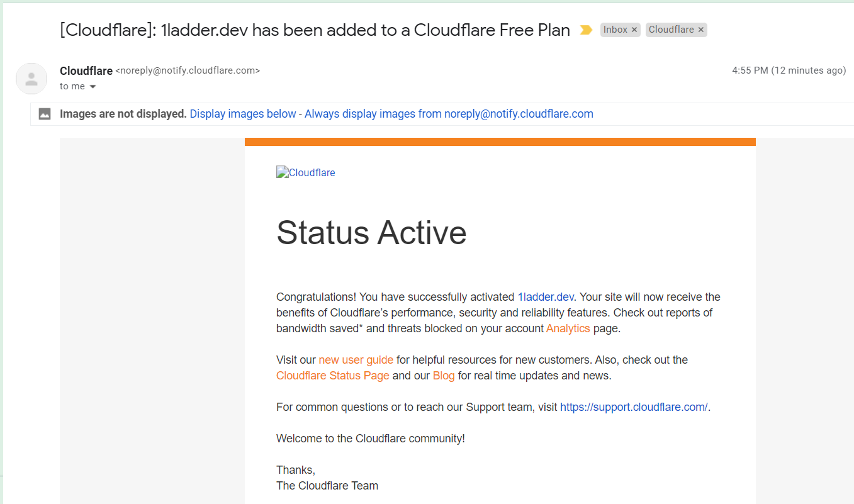Viewport: 854px width, 504px height.
Task: Click "Display images below" link
Action: [x=243, y=114]
